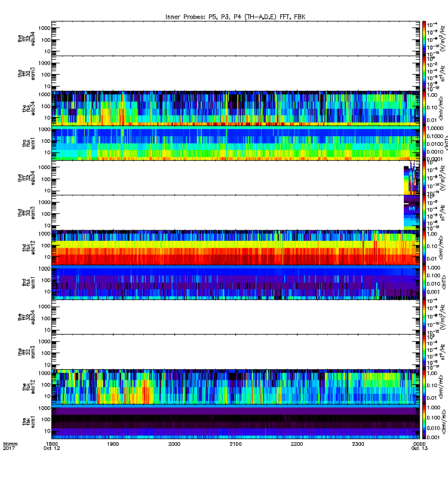The height and width of the screenshot is (478, 448).
Task: Click the '2100' time axis label
Action: click(235, 444)
